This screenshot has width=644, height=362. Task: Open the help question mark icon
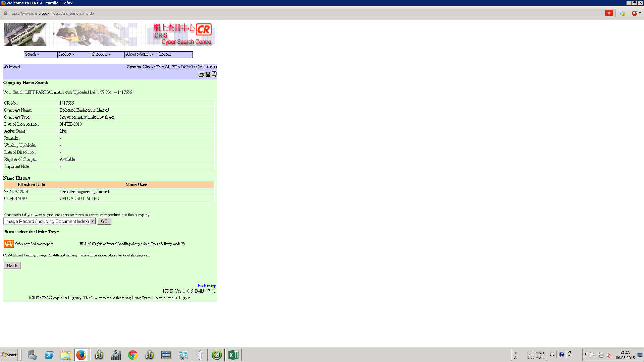tap(214, 74)
